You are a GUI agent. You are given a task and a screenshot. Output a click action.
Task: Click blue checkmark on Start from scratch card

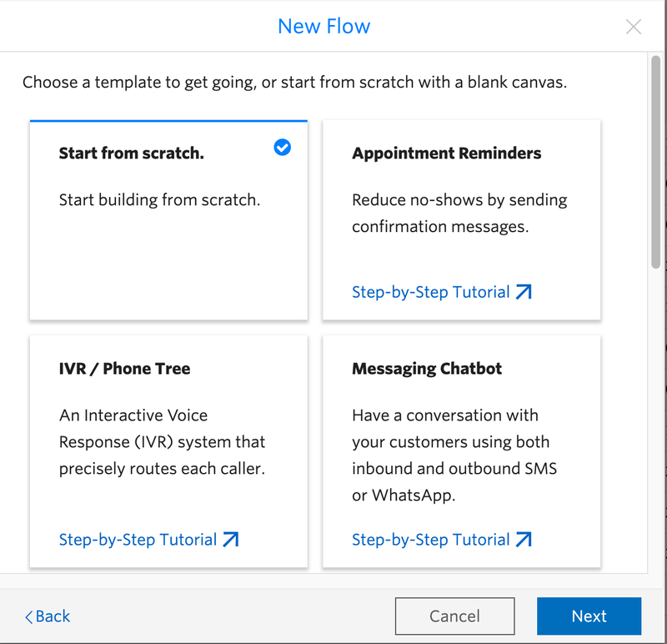[x=282, y=148]
